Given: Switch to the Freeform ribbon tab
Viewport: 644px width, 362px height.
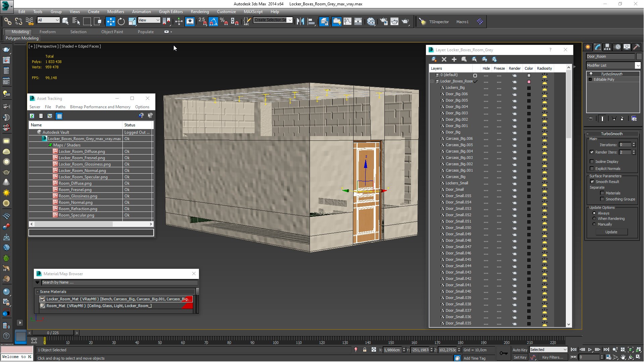Looking at the screenshot, I should pos(47,32).
